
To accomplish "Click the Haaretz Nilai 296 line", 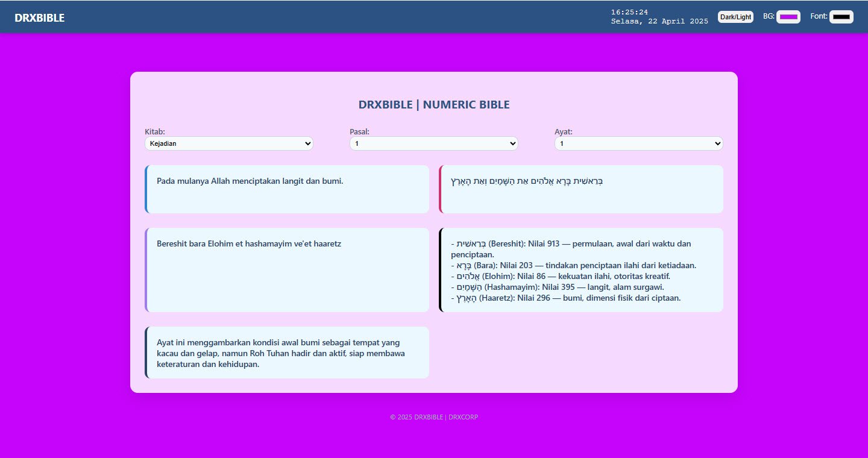I will point(566,298).
